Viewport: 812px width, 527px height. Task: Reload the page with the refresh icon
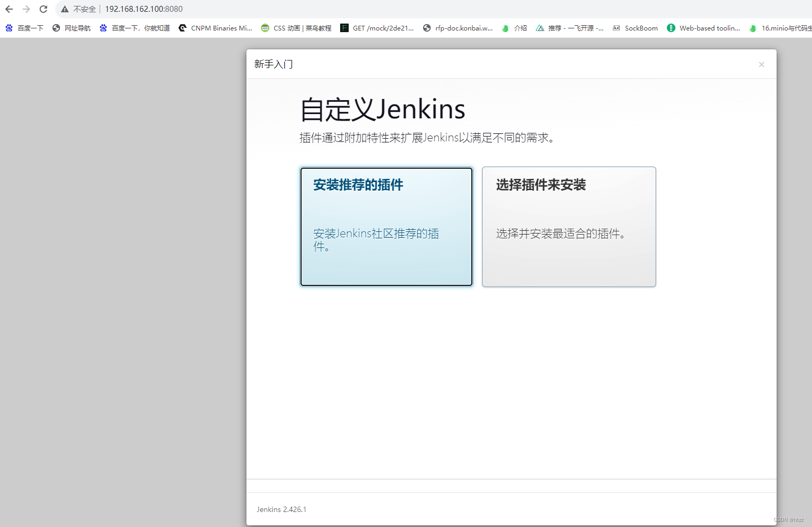point(43,9)
